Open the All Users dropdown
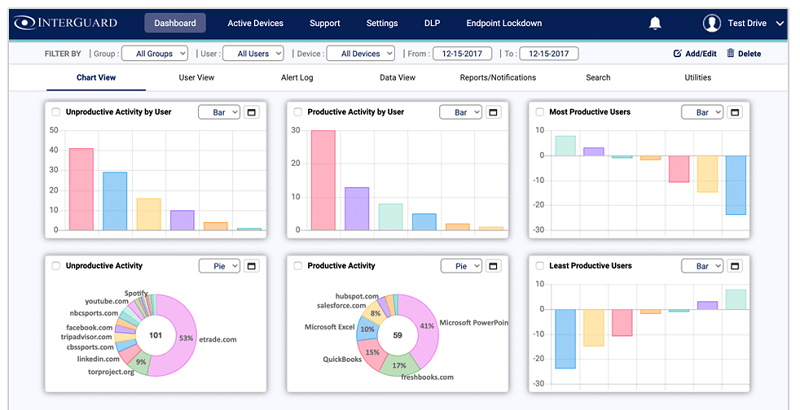 click(253, 54)
